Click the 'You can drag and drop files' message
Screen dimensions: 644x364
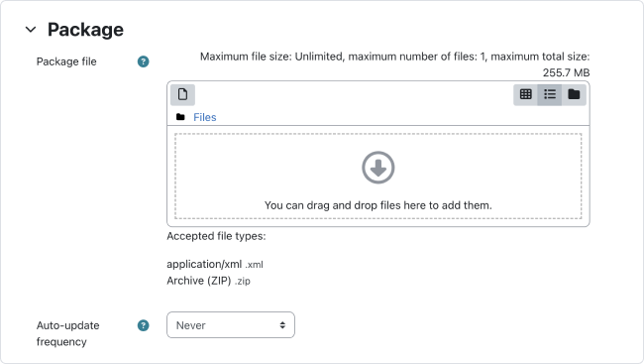coord(378,205)
